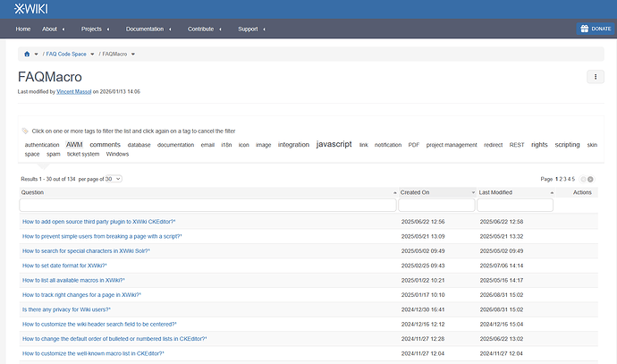Click the Donate button
The width and height of the screenshot is (617, 364).
point(596,29)
